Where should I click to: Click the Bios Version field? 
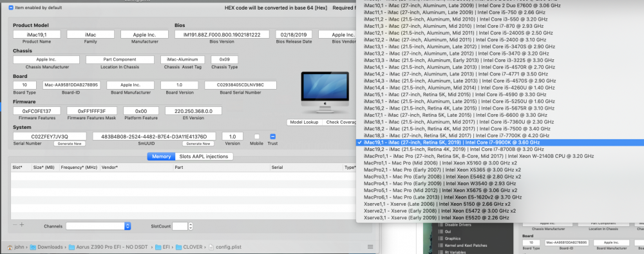click(x=222, y=35)
